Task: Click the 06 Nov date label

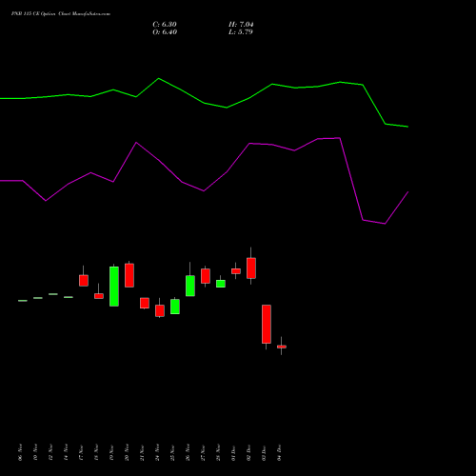Action: (x=20, y=452)
